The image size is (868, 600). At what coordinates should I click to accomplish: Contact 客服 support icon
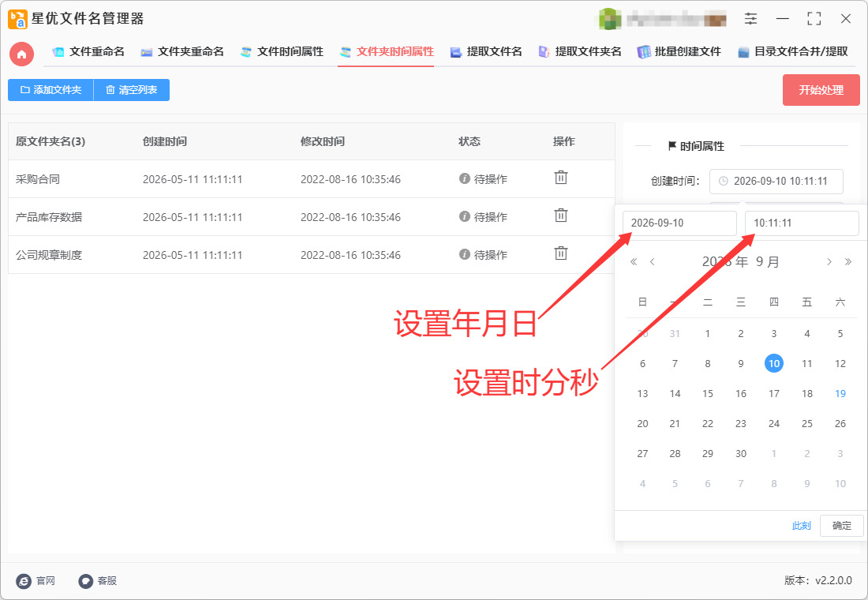point(85,580)
